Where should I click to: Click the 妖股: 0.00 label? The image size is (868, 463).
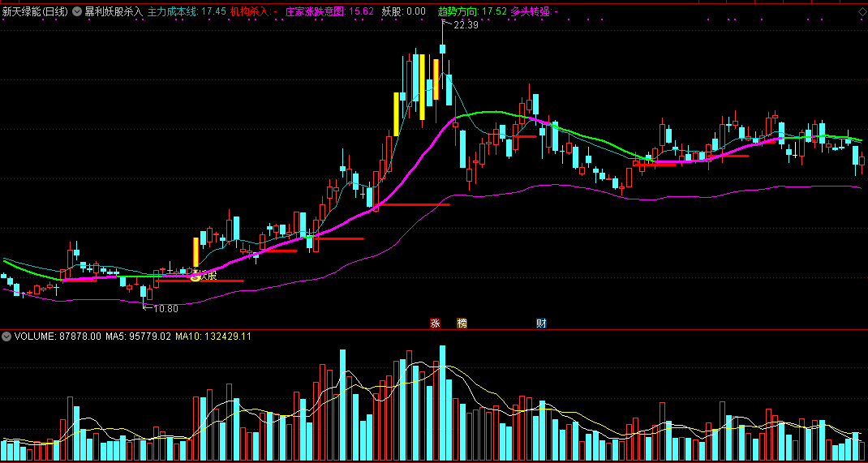403,11
